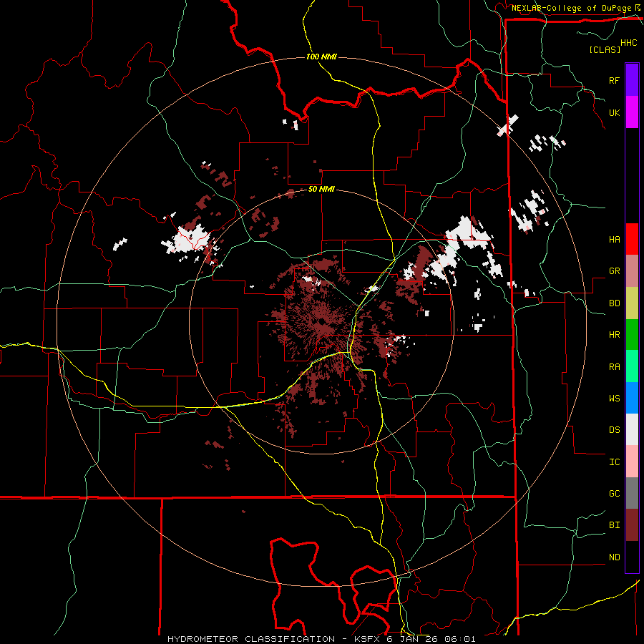This screenshot has height=644, width=644.
Task: Click the HR legend label
Action: (x=614, y=335)
